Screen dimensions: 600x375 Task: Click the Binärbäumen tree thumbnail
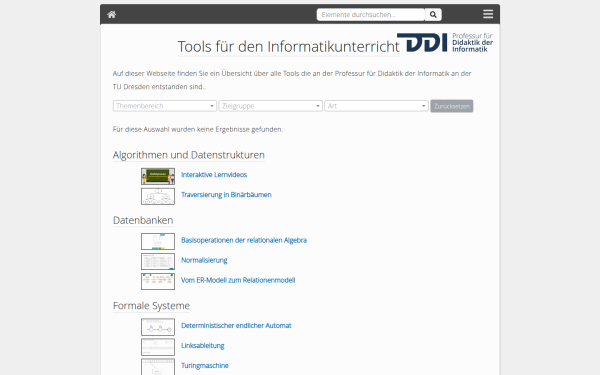[158, 196]
